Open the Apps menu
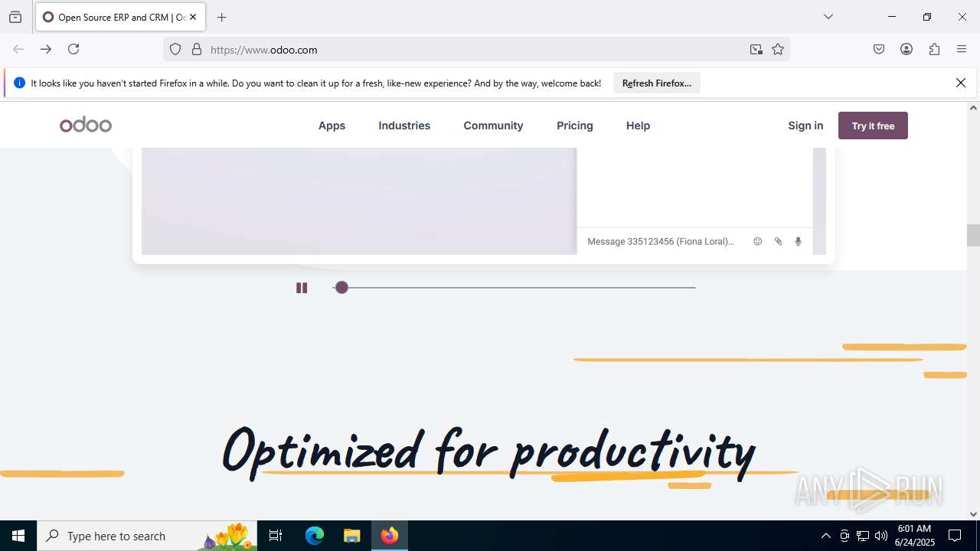Screen dimensions: 980x551 tap(332, 126)
